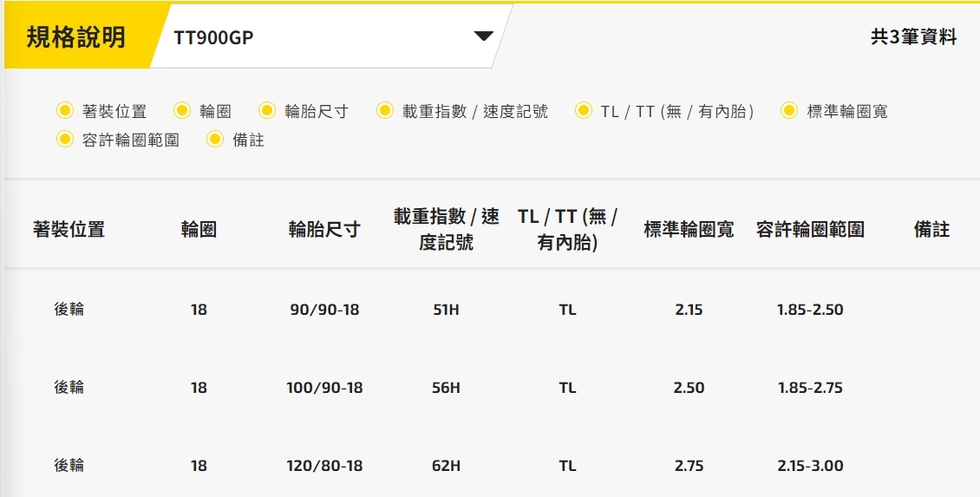This screenshot has width=980, height=497.
Task: Toggle the 標準輪圈寬 column filter option
Action: click(x=789, y=111)
